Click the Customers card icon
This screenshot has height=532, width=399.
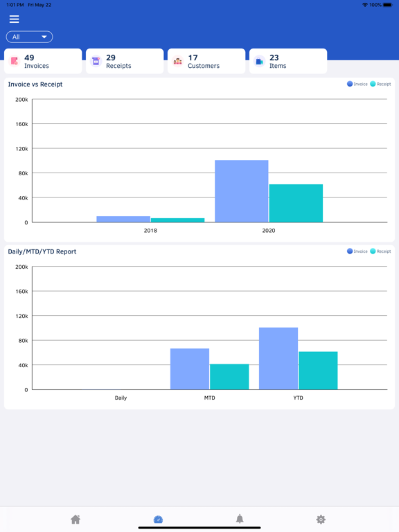[178, 62]
